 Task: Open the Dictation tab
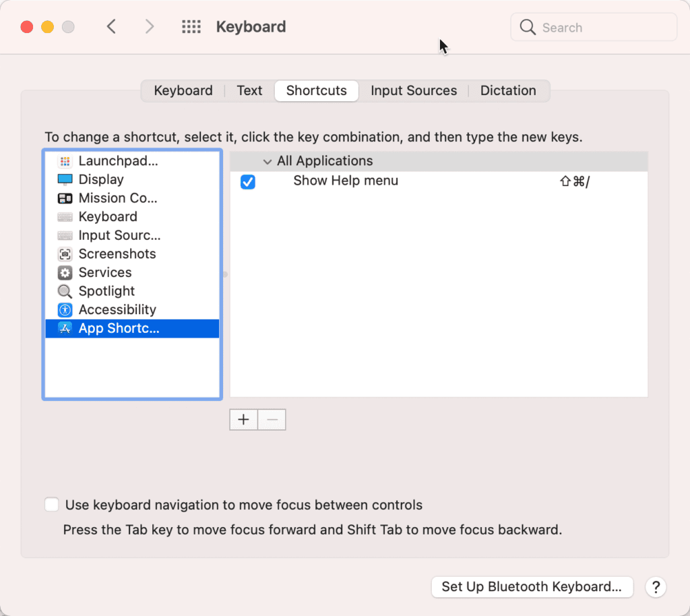(x=508, y=90)
